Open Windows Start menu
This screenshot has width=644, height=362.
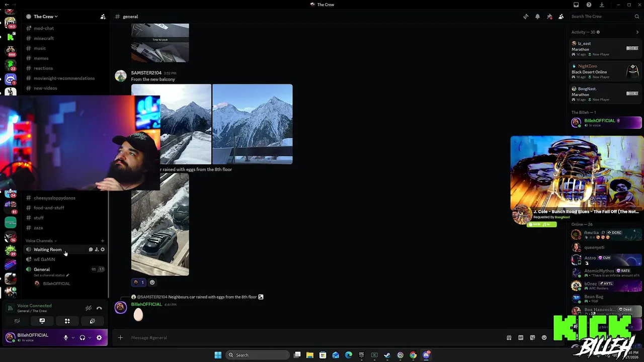(218, 355)
